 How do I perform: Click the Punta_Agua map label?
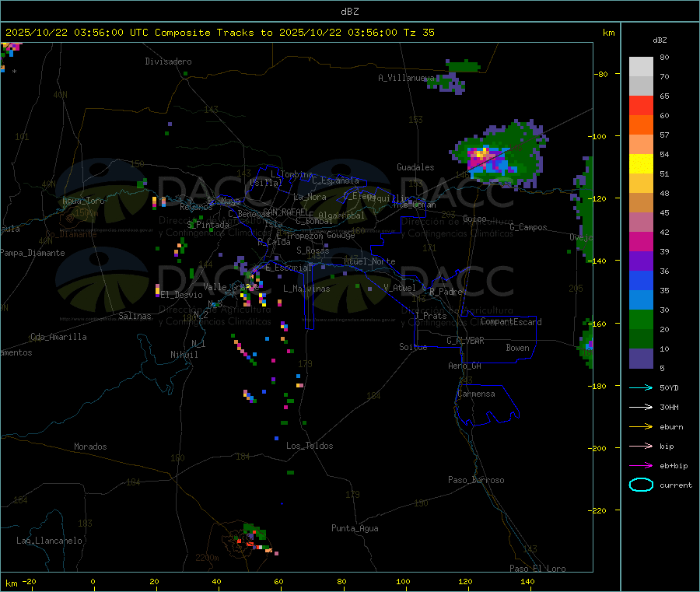pyautogui.click(x=355, y=528)
